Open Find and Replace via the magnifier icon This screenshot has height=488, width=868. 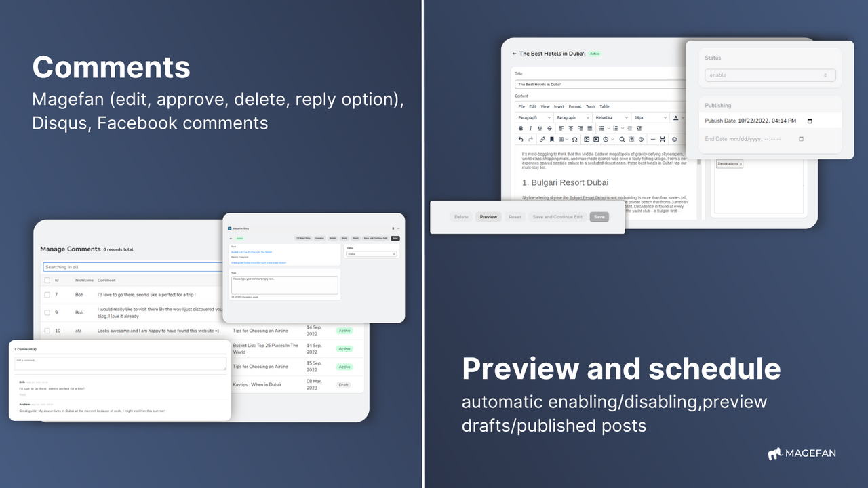click(621, 139)
